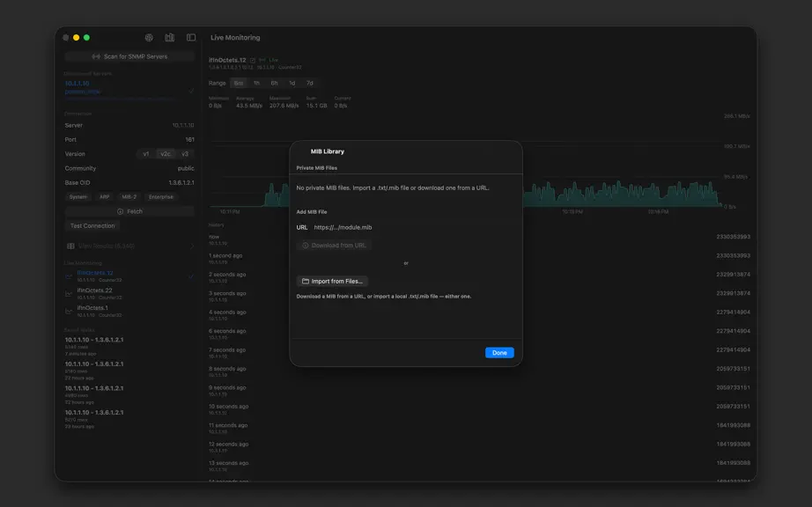Choose the ARP base OID preset

click(105, 196)
